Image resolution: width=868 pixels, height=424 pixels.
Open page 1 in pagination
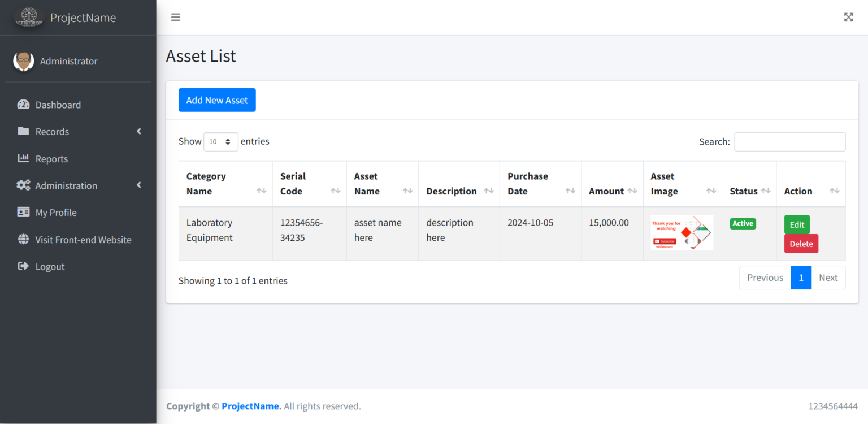[x=801, y=278]
